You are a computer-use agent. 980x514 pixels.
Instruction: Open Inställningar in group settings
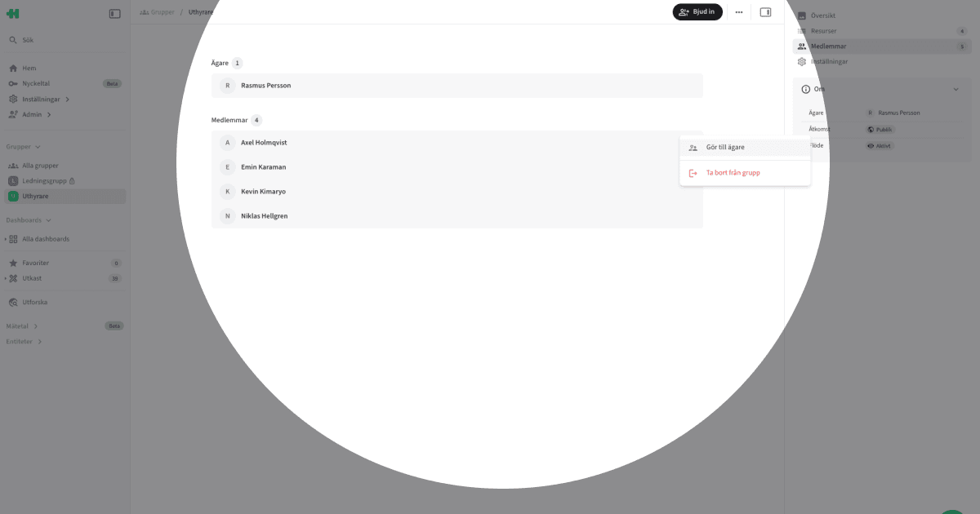click(827, 61)
